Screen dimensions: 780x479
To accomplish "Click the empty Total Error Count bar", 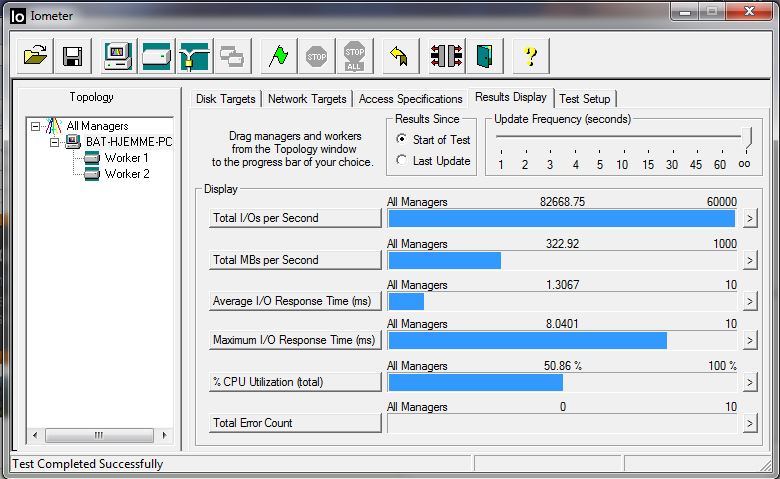I will [562, 423].
